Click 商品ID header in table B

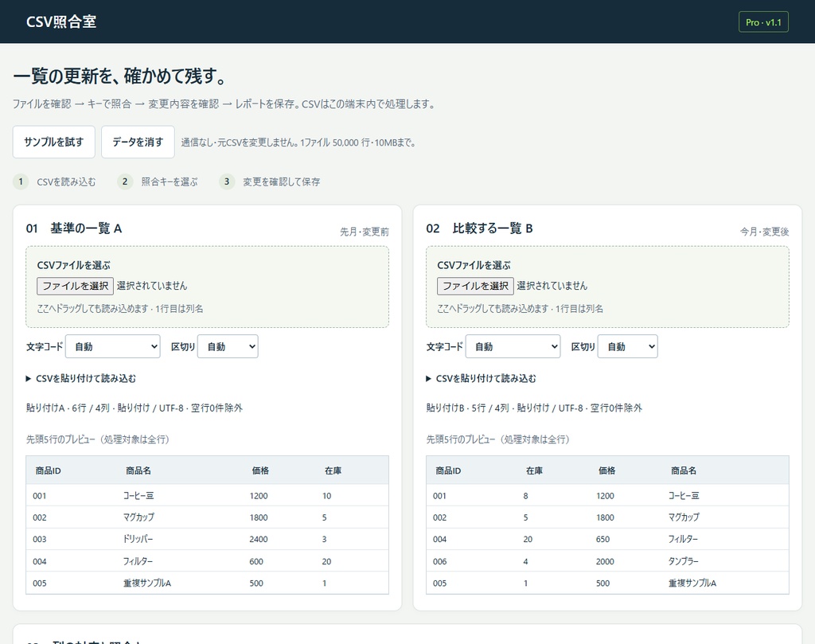point(449,471)
